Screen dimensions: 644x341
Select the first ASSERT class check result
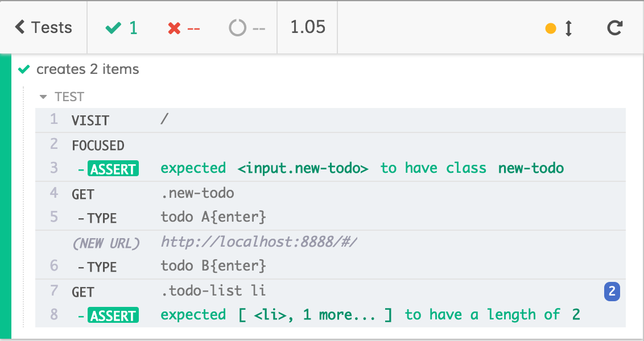pos(112,168)
